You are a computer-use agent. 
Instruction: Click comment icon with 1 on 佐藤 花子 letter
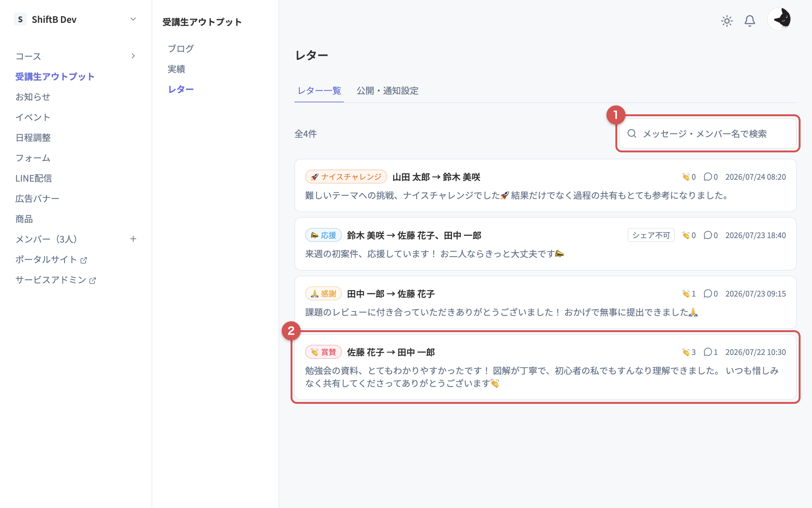(708, 352)
